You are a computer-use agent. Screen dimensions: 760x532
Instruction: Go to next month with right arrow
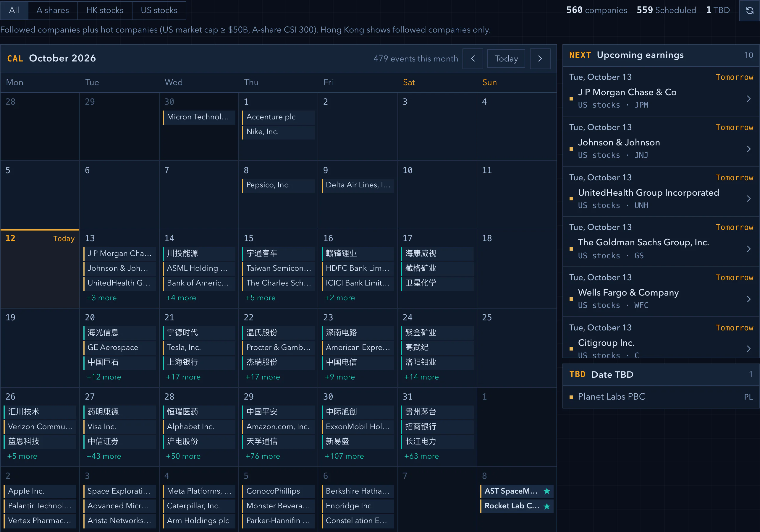(540, 59)
